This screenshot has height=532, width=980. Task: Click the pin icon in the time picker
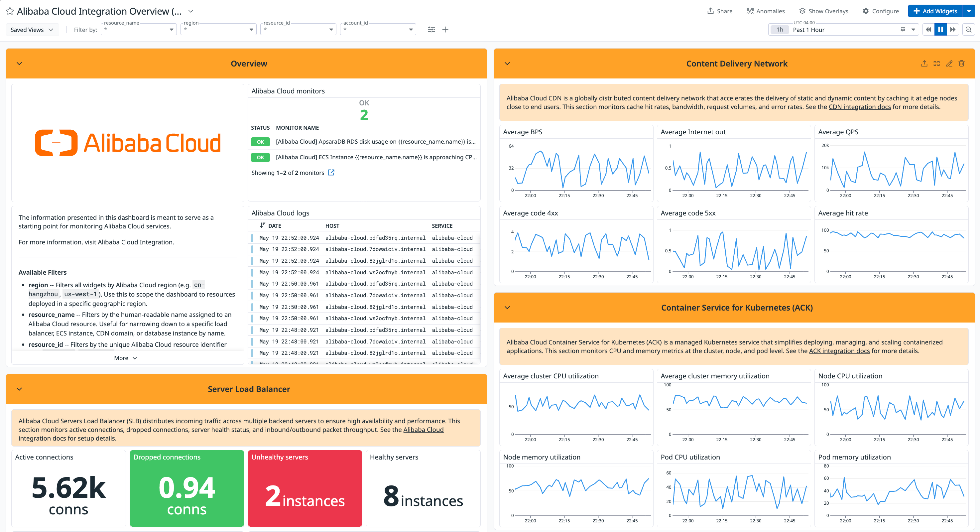coord(903,30)
